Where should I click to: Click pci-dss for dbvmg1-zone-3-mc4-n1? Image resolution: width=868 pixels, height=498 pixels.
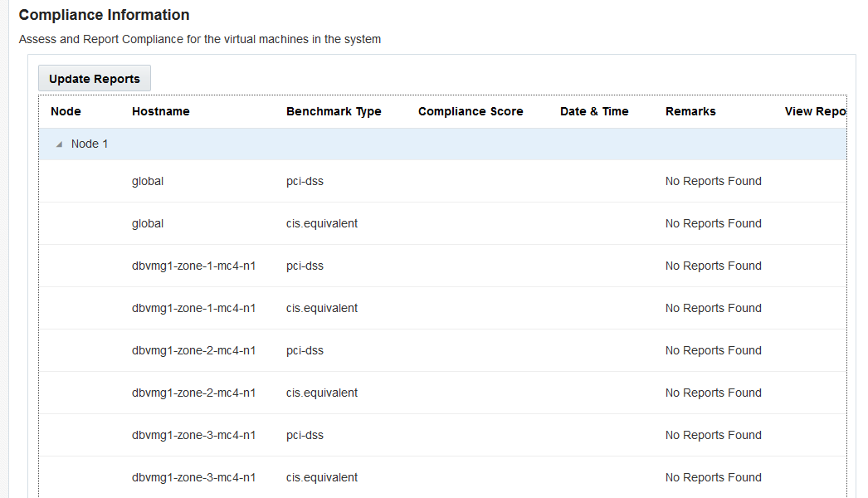coord(305,436)
